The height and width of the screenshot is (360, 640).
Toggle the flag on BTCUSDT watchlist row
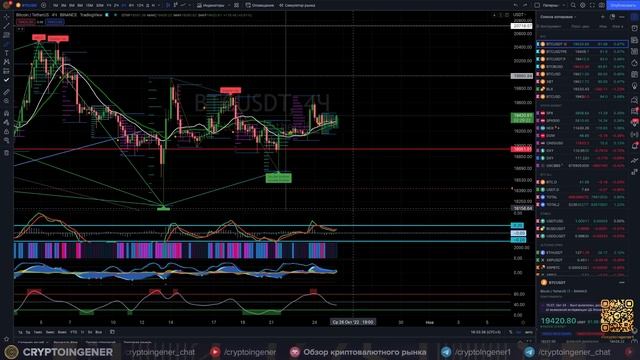tap(538, 44)
